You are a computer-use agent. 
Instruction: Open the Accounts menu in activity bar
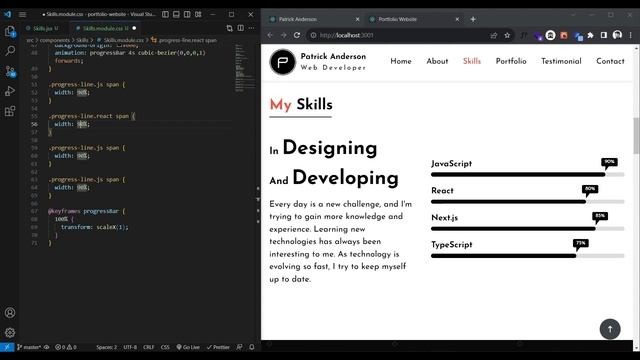click(x=10, y=313)
